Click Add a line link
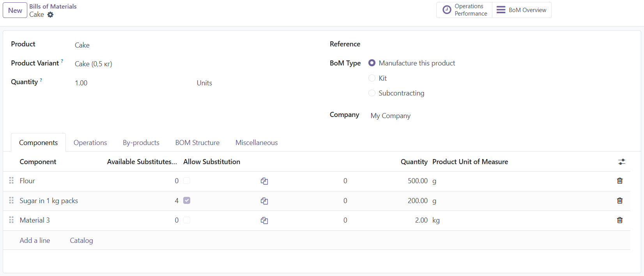 coord(35,241)
